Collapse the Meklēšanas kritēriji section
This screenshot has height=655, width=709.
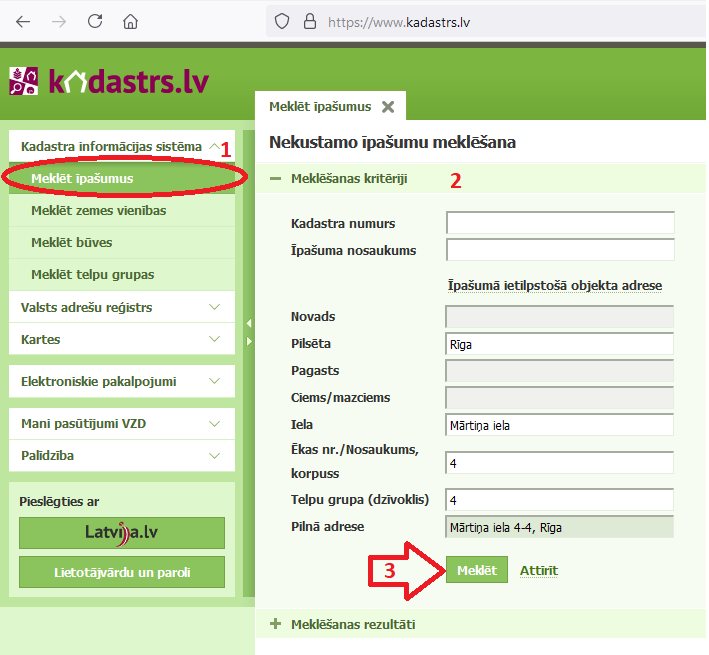click(275, 179)
